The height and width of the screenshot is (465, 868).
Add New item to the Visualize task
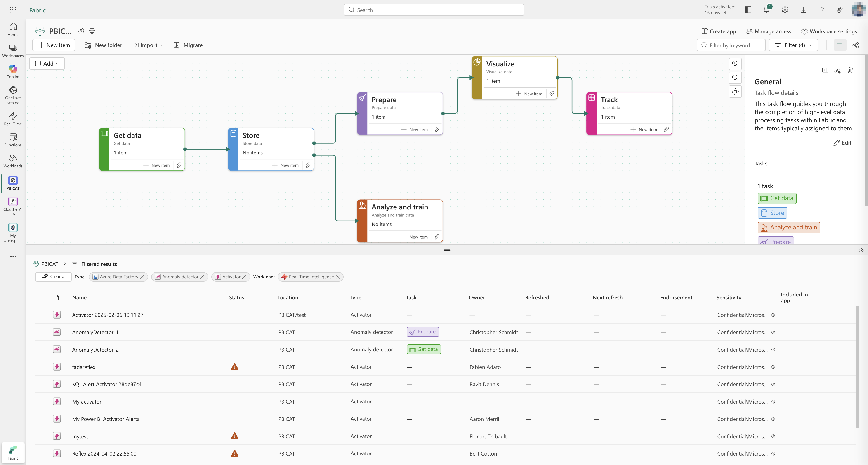point(529,94)
